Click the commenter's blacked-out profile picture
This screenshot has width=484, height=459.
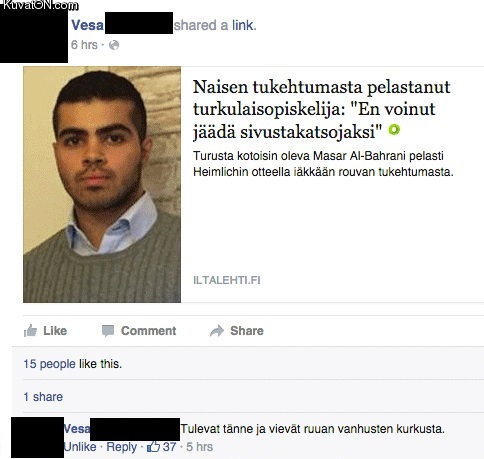(37, 437)
